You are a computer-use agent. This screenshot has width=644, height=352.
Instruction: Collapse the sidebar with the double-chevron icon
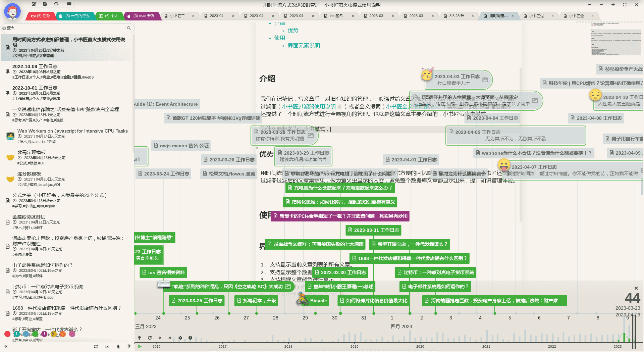click(6, 346)
